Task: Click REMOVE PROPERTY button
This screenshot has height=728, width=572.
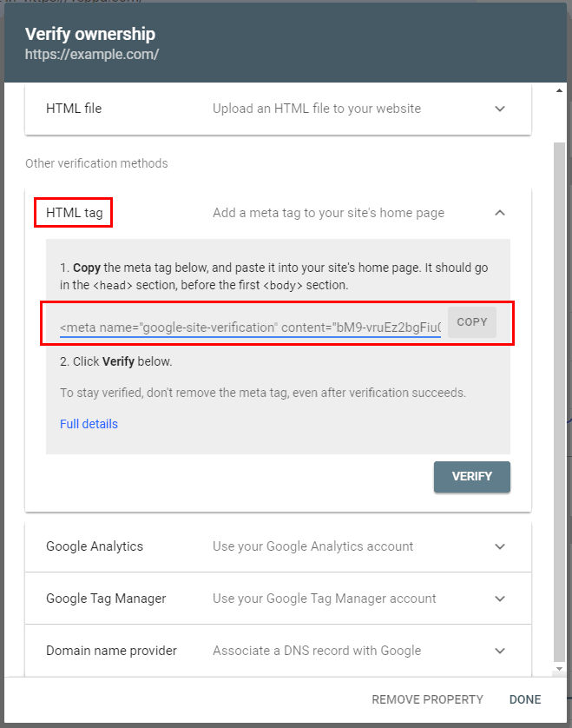Action: click(427, 699)
